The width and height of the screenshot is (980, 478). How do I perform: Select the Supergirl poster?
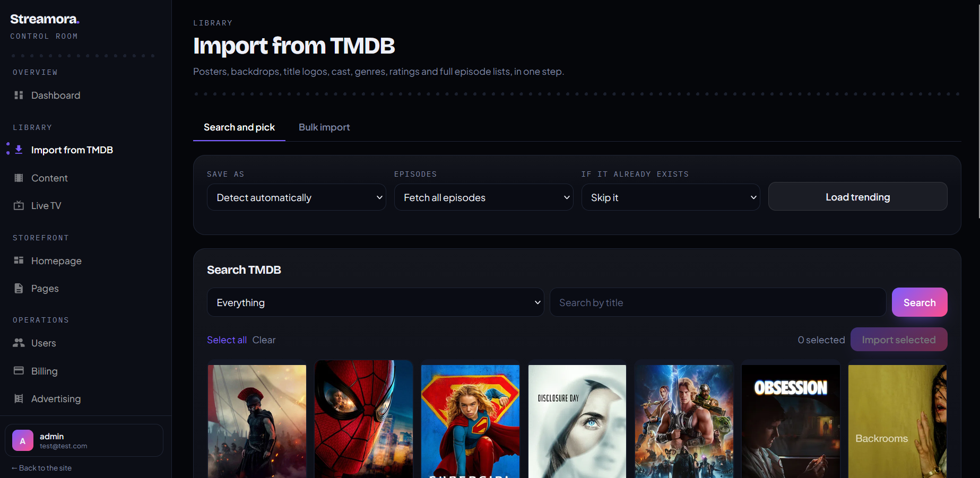(x=470, y=421)
